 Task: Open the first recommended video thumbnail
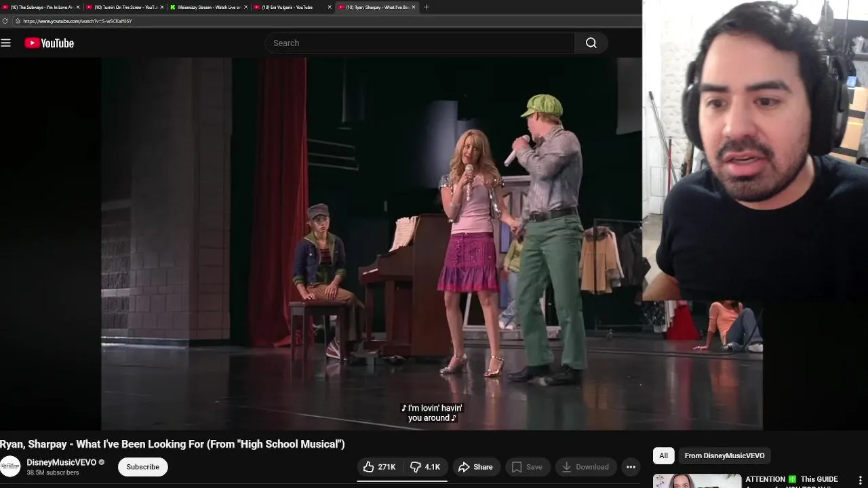point(696,481)
